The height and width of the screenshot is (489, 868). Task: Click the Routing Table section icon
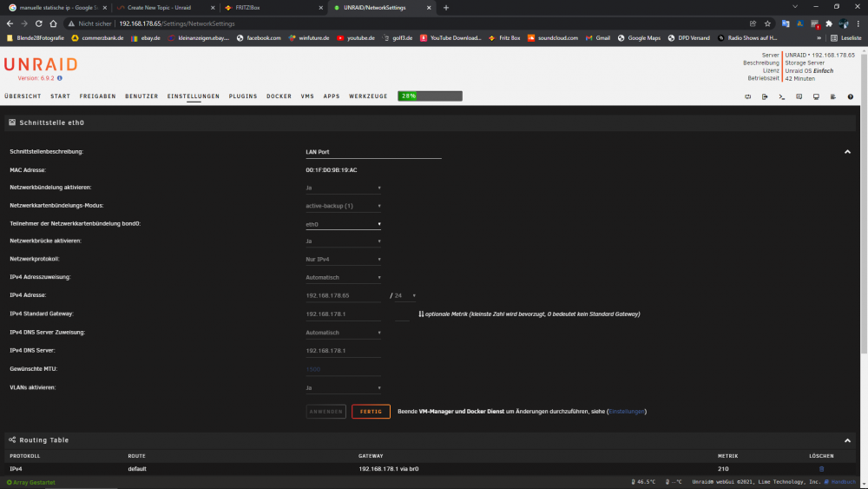[12, 439]
